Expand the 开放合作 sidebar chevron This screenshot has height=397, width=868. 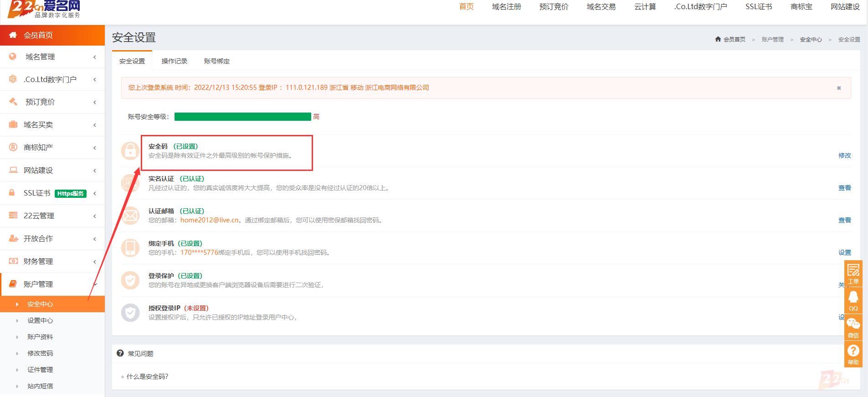[x=95, y=239]
